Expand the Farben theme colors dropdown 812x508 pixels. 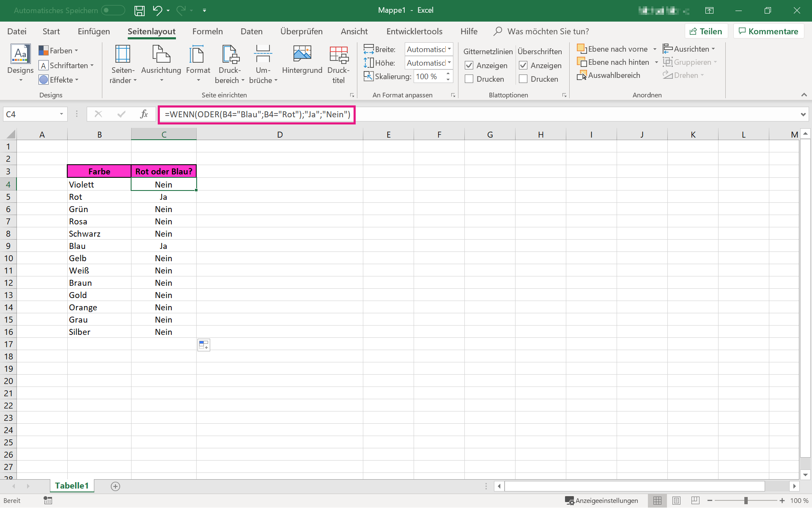click(x=59, y=51)
